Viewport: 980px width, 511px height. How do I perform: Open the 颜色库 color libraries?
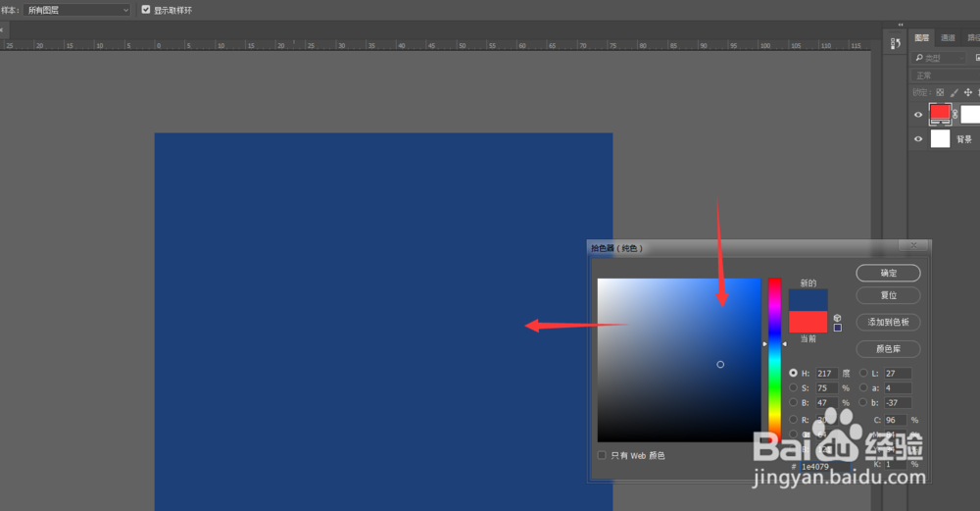pos(888,349)
